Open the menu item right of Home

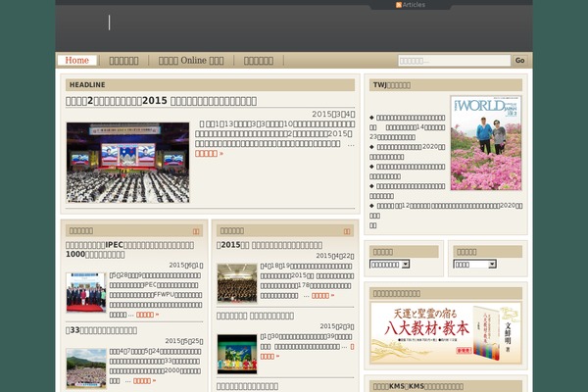click(123, 61)
